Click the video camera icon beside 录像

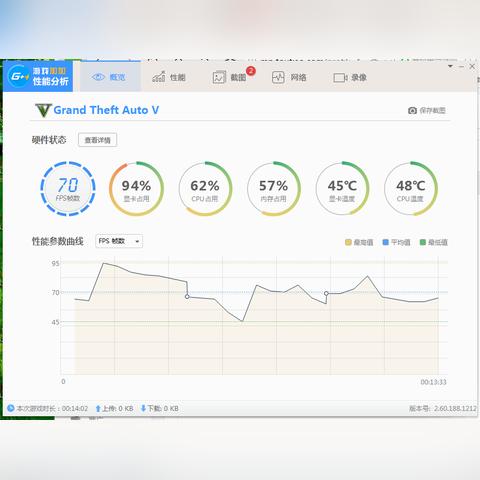(340, 78)
